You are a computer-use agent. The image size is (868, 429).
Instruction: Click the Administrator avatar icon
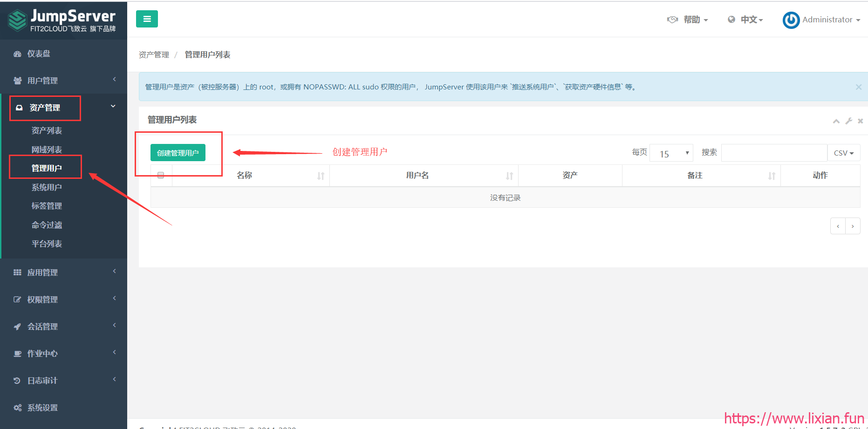pos(791,20)
